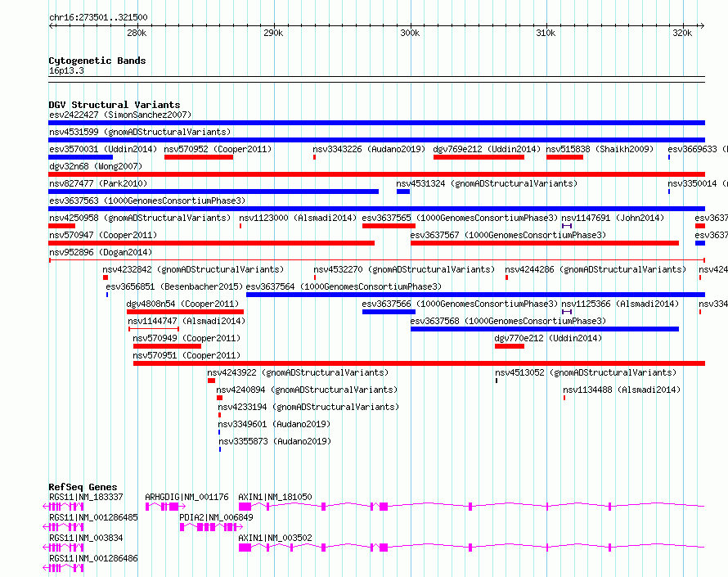Click the small blue bar under nsv4531324

(403, 192)
